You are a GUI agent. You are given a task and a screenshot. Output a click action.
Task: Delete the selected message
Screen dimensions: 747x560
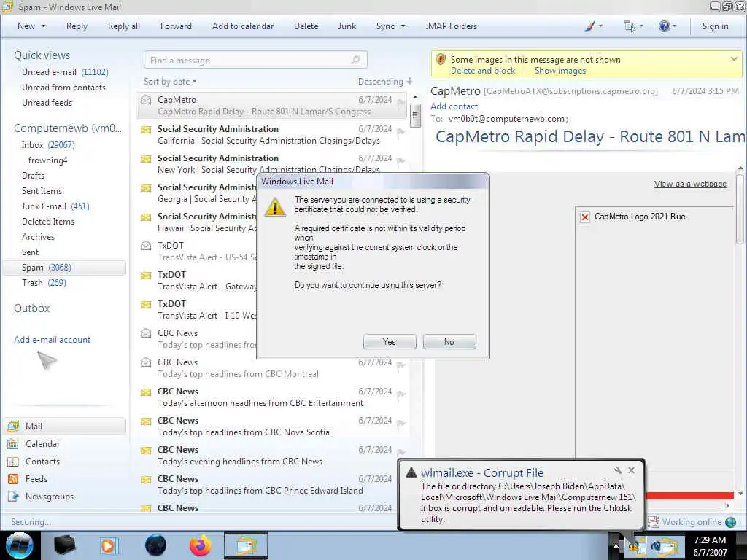pyautogui.click(x=306, y=26)
